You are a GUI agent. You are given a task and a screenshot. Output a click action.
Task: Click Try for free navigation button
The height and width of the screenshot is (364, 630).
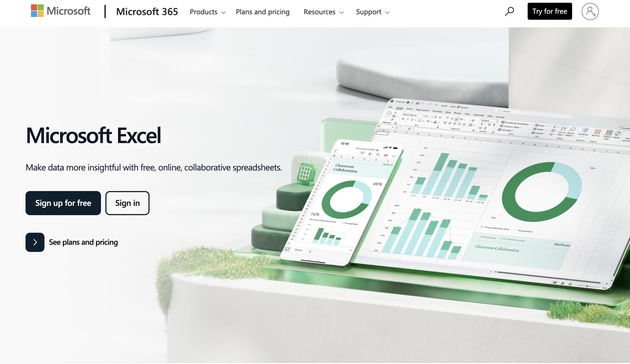point(550,11)
